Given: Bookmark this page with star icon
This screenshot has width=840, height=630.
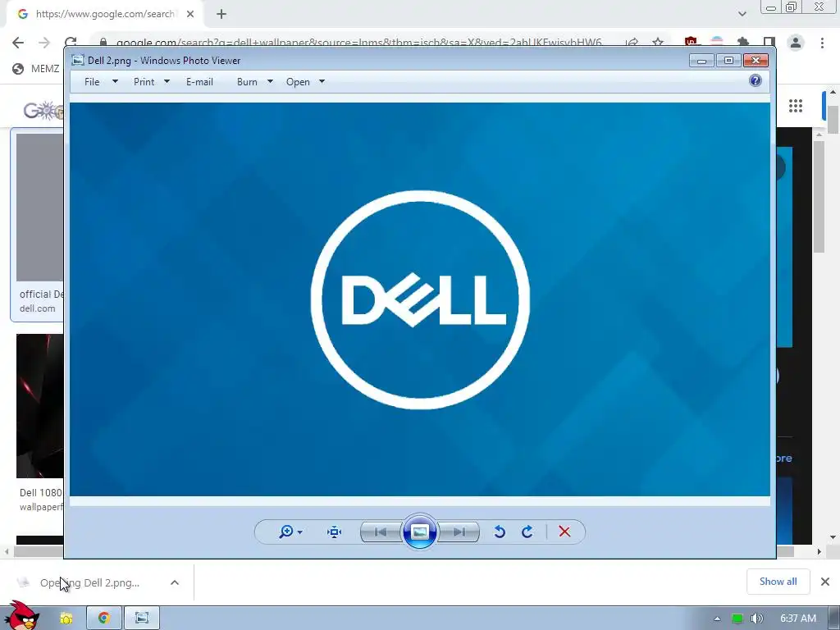Looking at the screenshot, I should [x=658, y=43].
